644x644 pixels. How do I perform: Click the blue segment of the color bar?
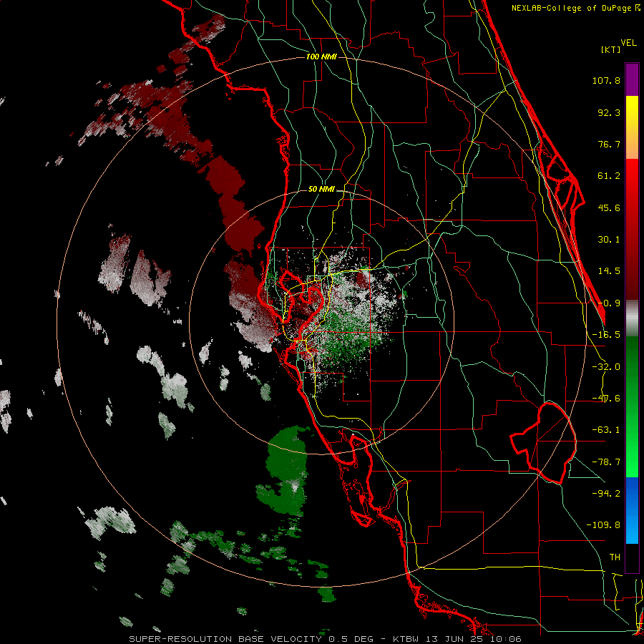pyautogui.click(x=632, y=510)
